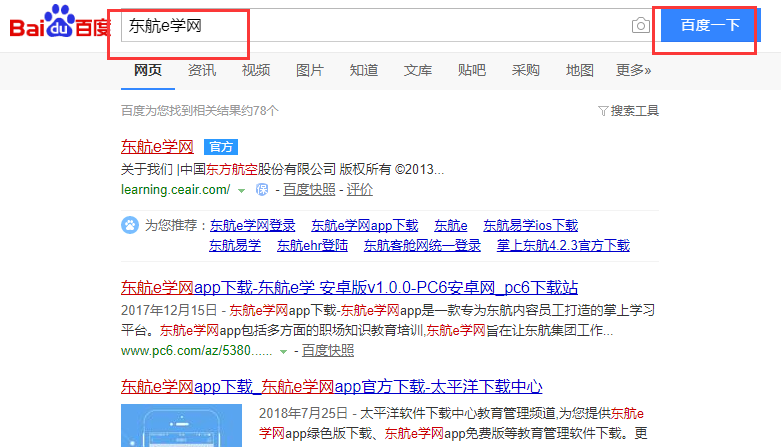
Task: Expand the 更多» tab menu
Action: click(x=634, y=70)
